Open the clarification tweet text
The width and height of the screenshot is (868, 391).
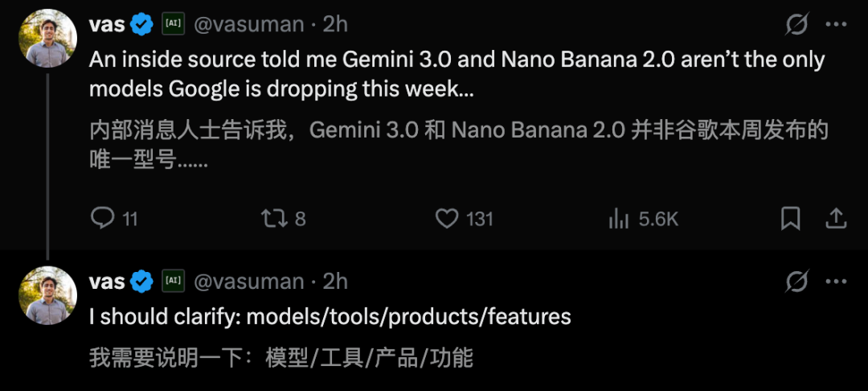pyautogui.click(x=330, y=317)
